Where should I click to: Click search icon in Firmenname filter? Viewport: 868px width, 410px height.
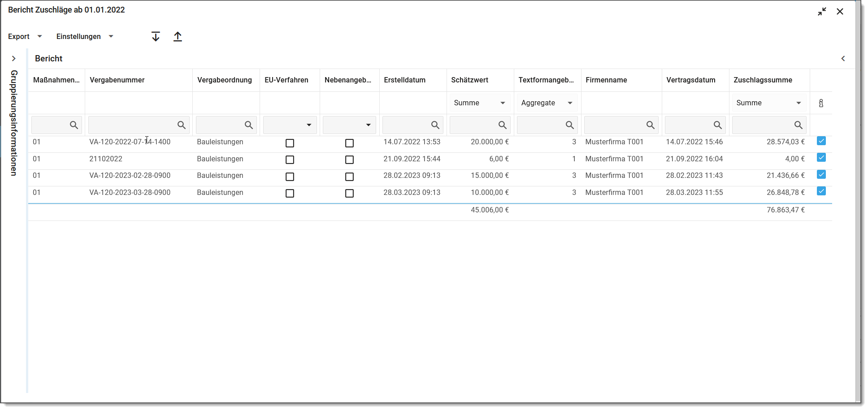[650, 125]
